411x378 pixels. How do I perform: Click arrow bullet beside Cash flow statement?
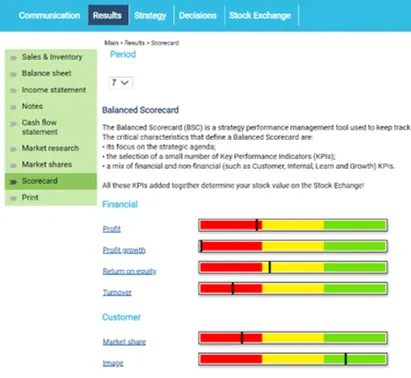[x=13, y=124]
